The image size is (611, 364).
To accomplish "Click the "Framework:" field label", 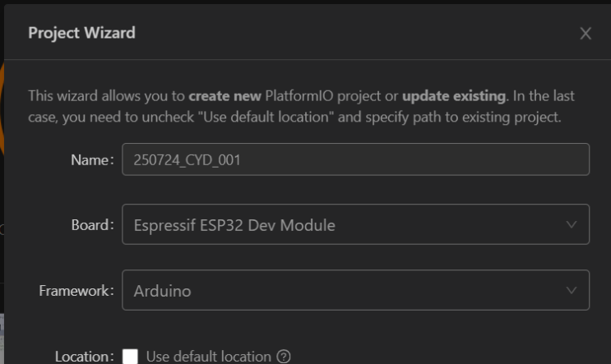I will 76,290.
